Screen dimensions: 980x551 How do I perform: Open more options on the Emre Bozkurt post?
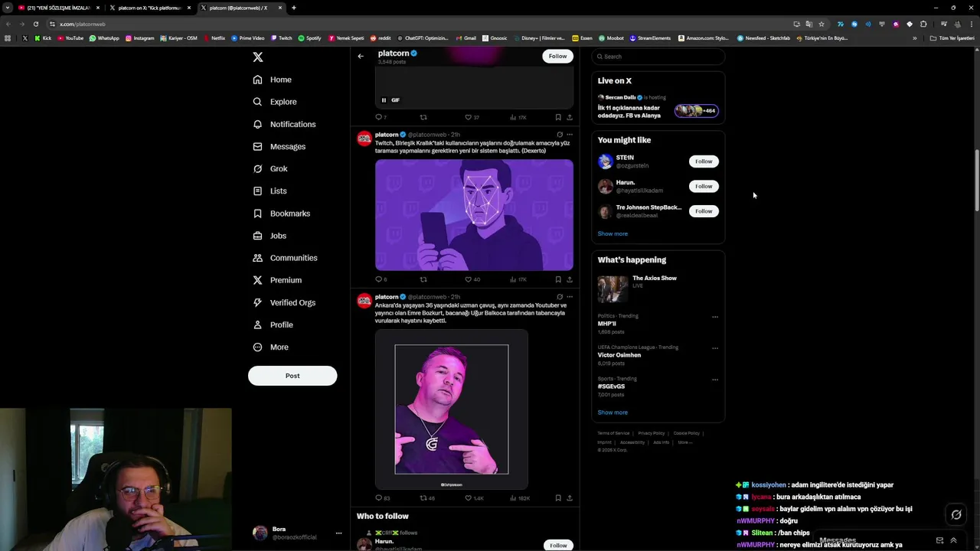coord(569,297)
